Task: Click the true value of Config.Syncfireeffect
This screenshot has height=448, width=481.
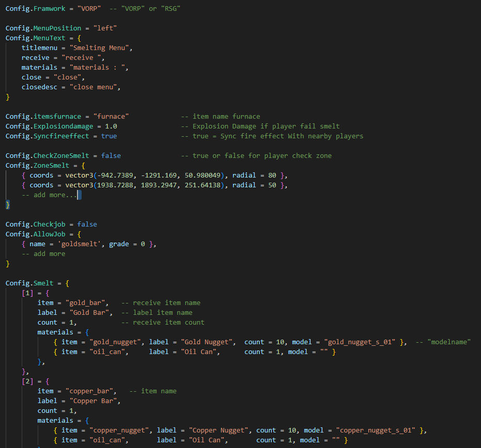Action: tap(109, 136)
